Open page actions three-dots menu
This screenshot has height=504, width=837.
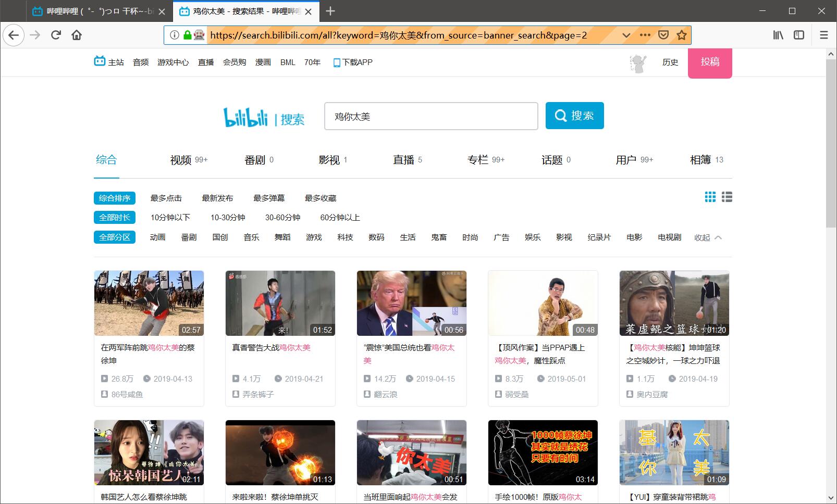pyautogui.click(x=645, y=35)
